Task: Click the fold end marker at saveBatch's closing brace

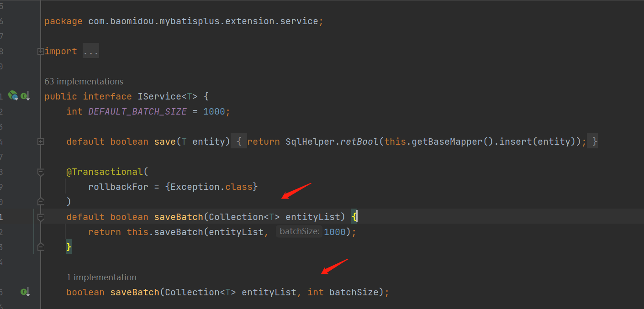Action: (x=41, y=247)
